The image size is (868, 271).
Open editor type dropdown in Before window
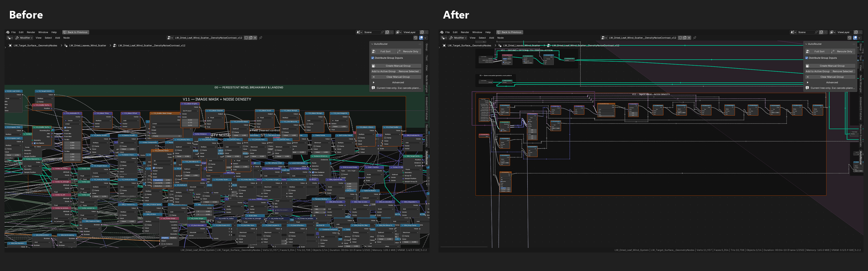(x=10, y=38)
